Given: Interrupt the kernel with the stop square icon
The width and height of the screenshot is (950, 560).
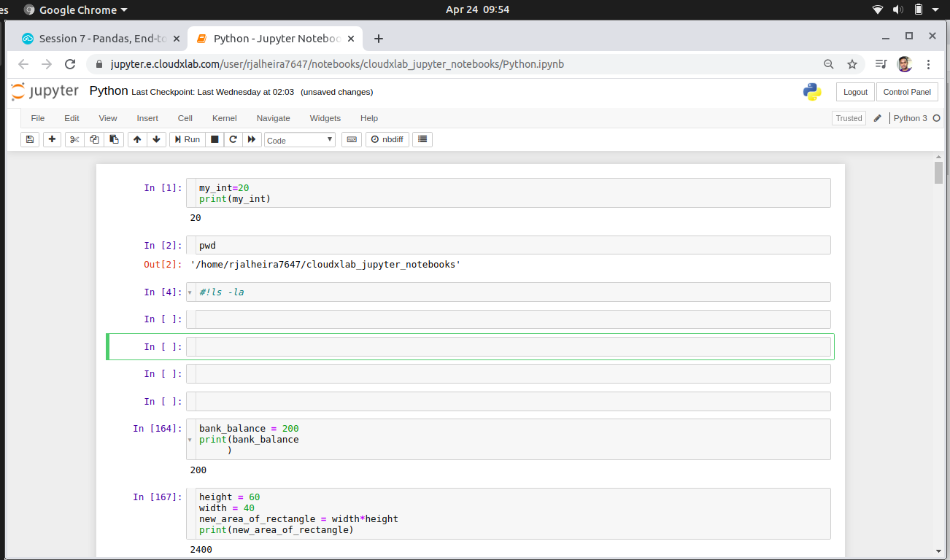Looking at the screenshot, I should click(215, 139).
